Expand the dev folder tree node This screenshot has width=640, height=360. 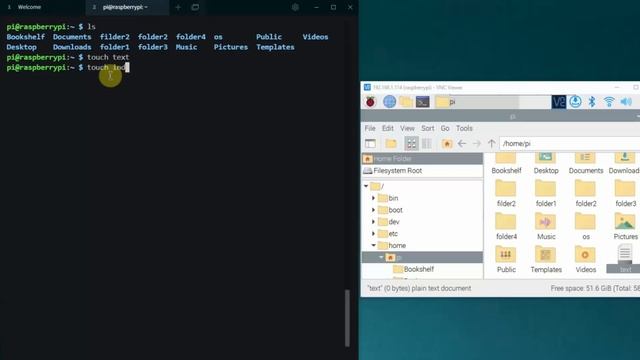[373, 222]
